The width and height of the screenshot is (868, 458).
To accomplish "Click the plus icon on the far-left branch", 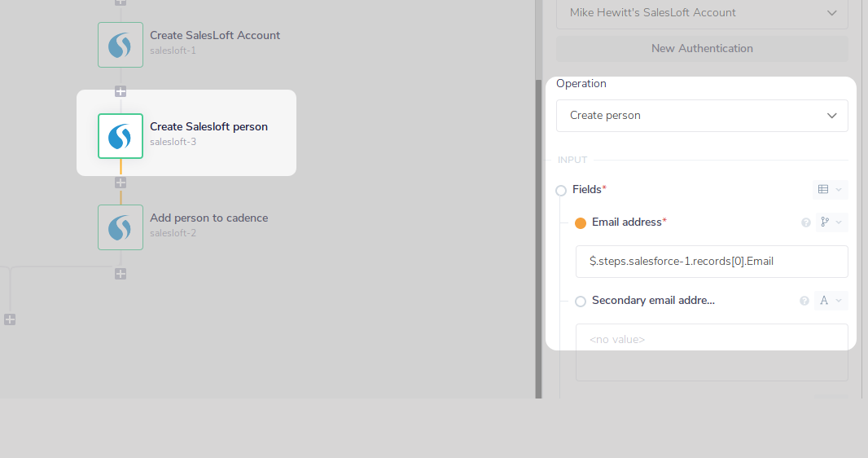I will click(10, 319).
